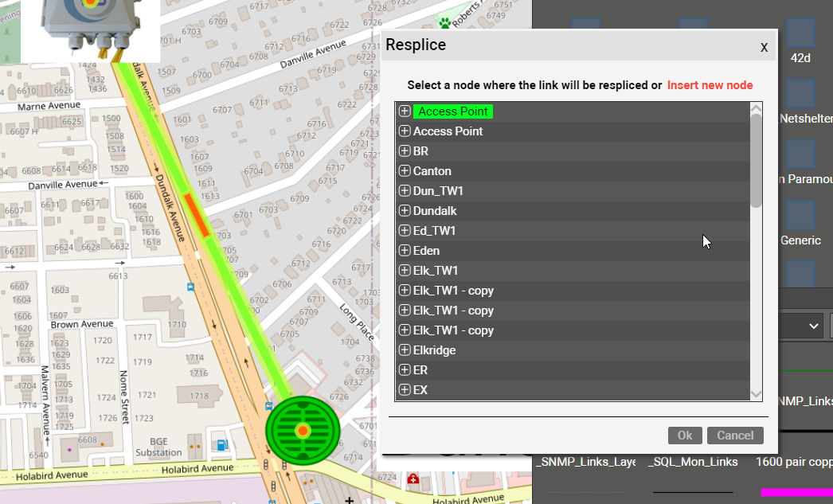Expand the Dundalk node in list

(x=405, y=211)
